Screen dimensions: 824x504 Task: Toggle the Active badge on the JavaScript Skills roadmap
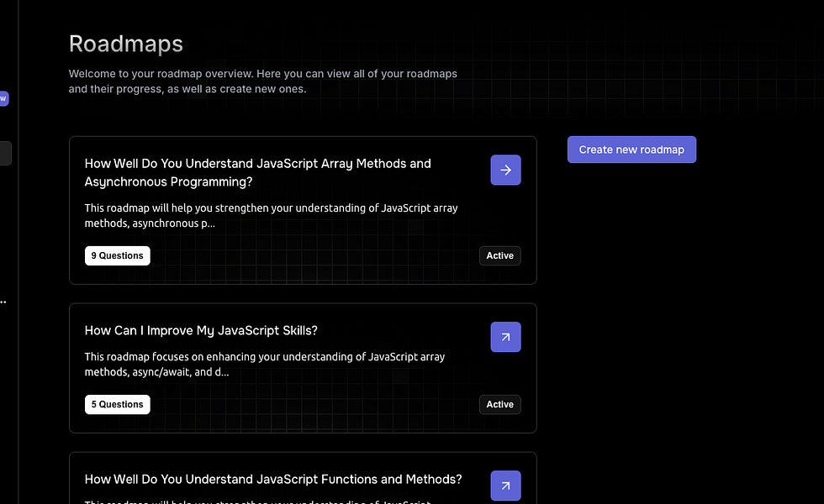[499, 404]
